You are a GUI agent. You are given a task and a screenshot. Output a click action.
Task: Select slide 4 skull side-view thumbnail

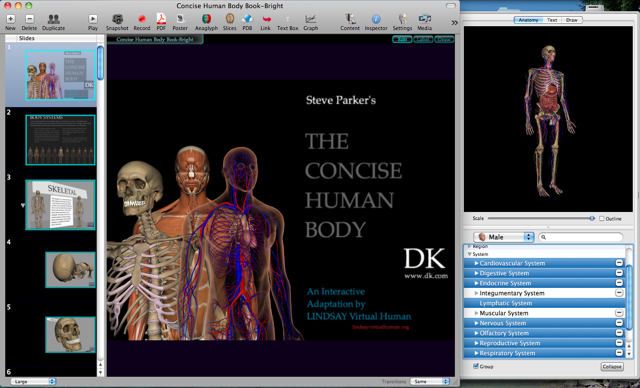pyautogui.click(x=70, y=270)
